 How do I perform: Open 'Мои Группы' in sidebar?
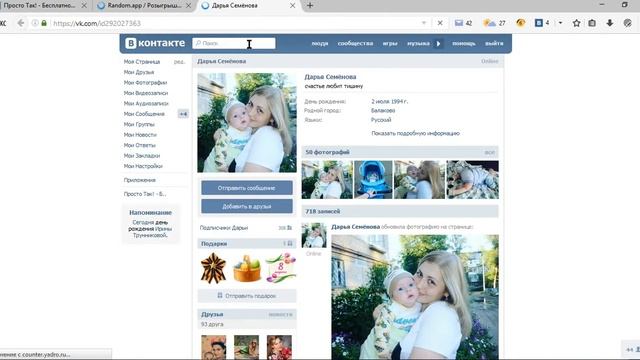pyautogui.click(x=139, y=124)
